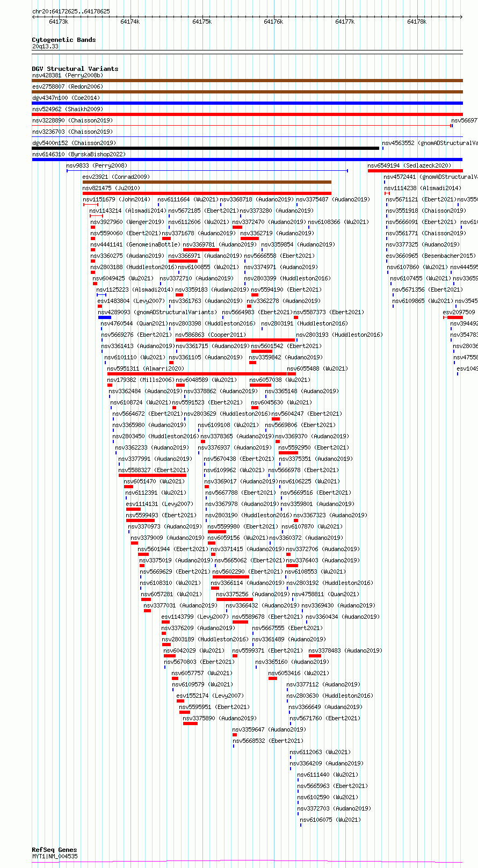Click the red bar under esv2097509
478x868 pixels.
pos(455,317)
